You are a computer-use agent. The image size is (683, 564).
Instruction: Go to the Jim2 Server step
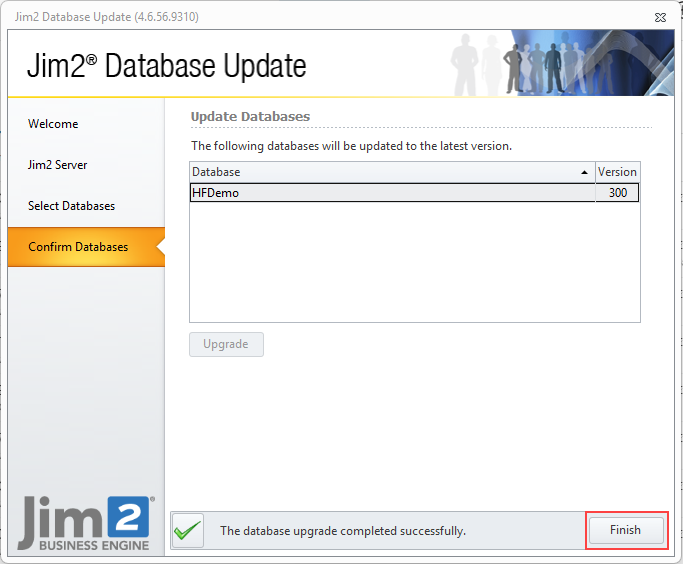[57, 165]
